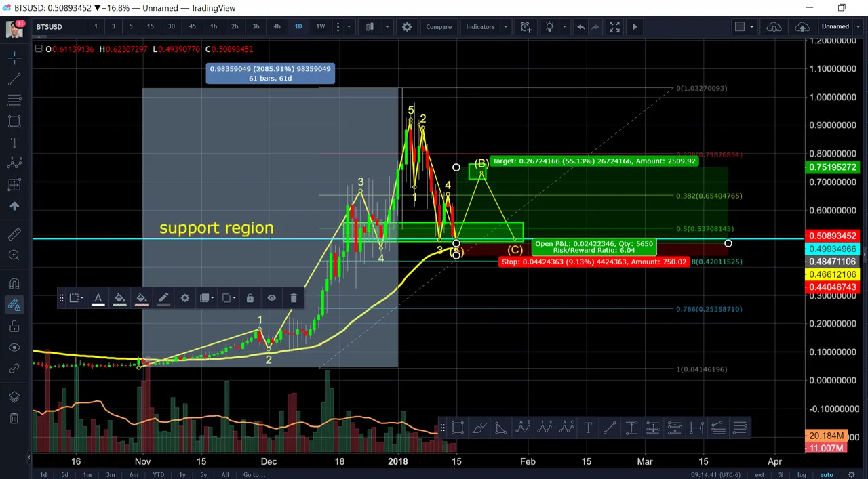Open price axis settings gear bottom right
Screen dimensions: 868x479
tap(852, 474)
